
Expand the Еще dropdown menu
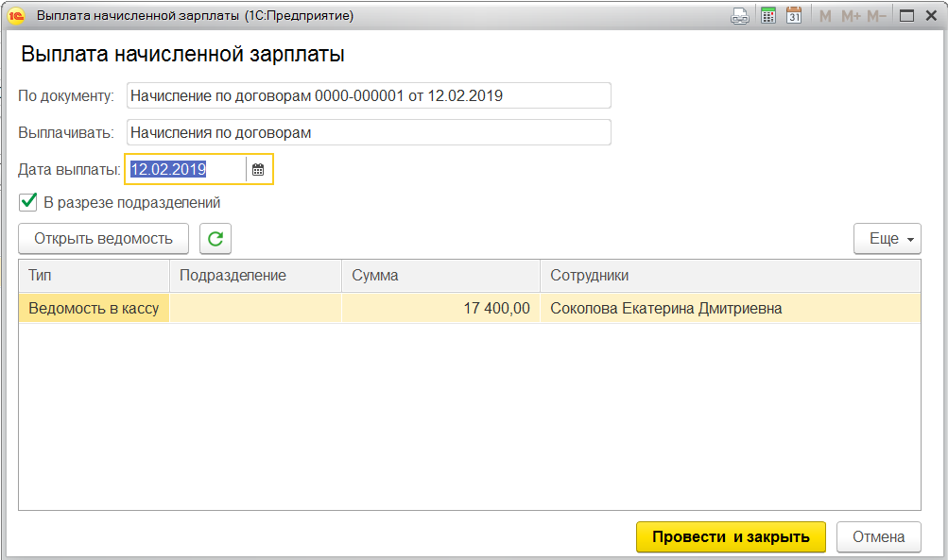coord(887,239)
